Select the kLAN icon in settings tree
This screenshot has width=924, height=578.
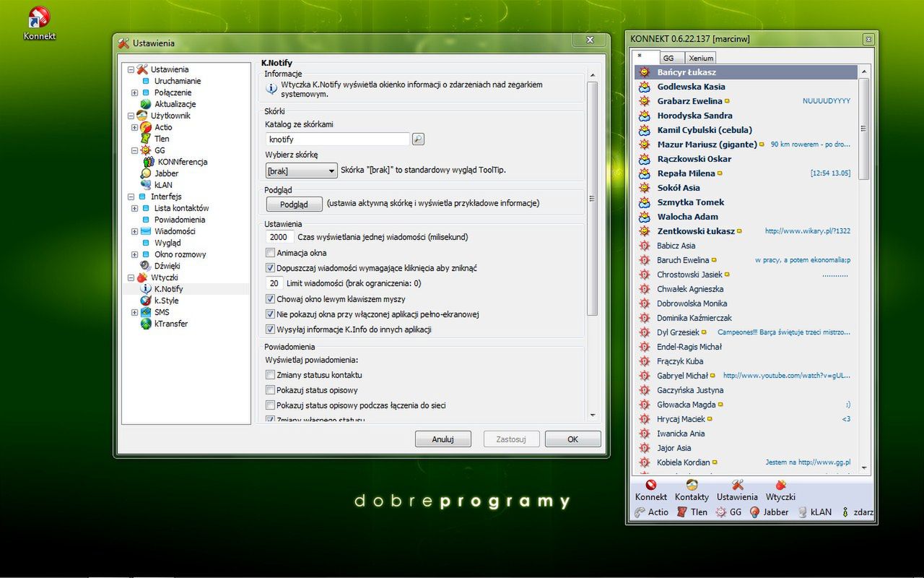coord(145,185)
